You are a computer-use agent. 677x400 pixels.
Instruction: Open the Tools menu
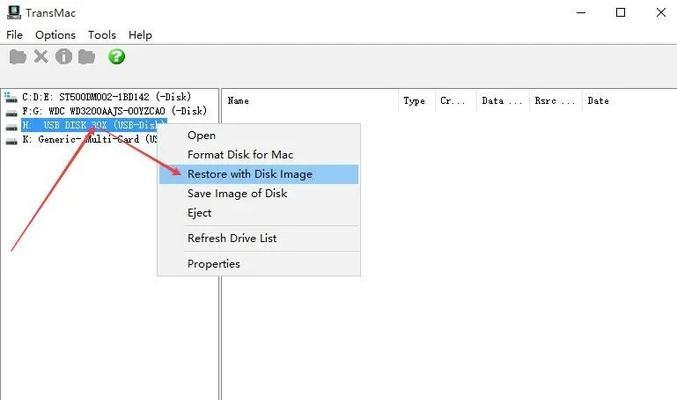coord(102,35)
